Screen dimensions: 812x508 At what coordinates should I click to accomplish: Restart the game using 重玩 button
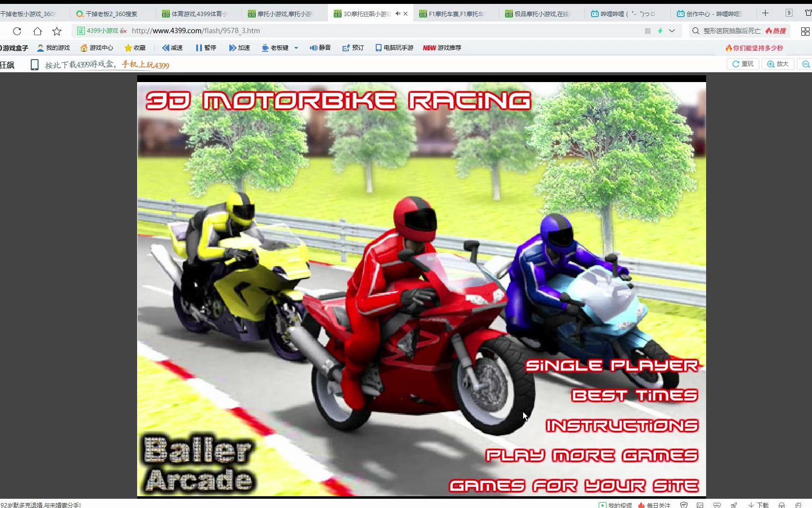tap(743, 64)
